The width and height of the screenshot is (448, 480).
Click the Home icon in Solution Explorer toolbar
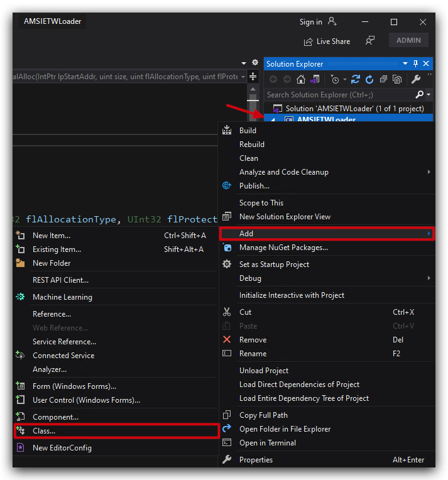click(x=301, y=80)
